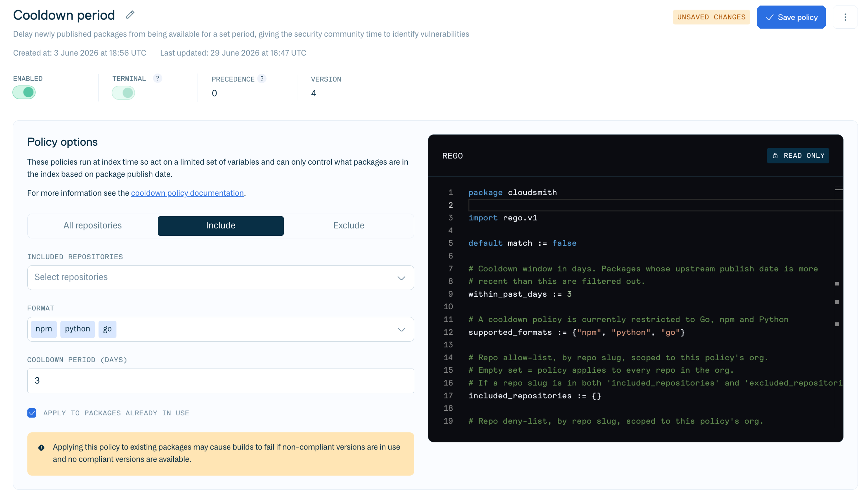
Task: Click the 'within_past_days := 3' code line
Action: click(x=520, y=294)
